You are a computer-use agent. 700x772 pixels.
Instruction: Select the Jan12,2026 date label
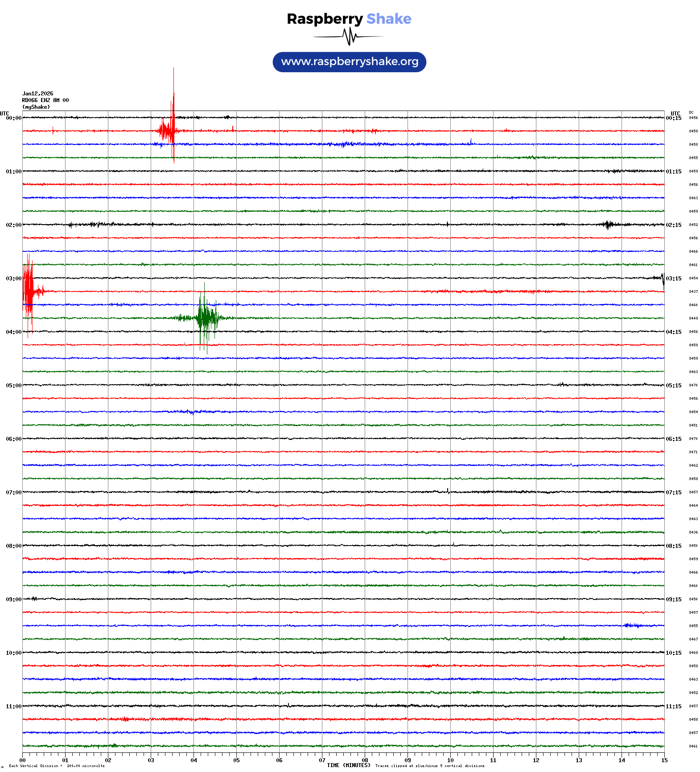(38, 94)
